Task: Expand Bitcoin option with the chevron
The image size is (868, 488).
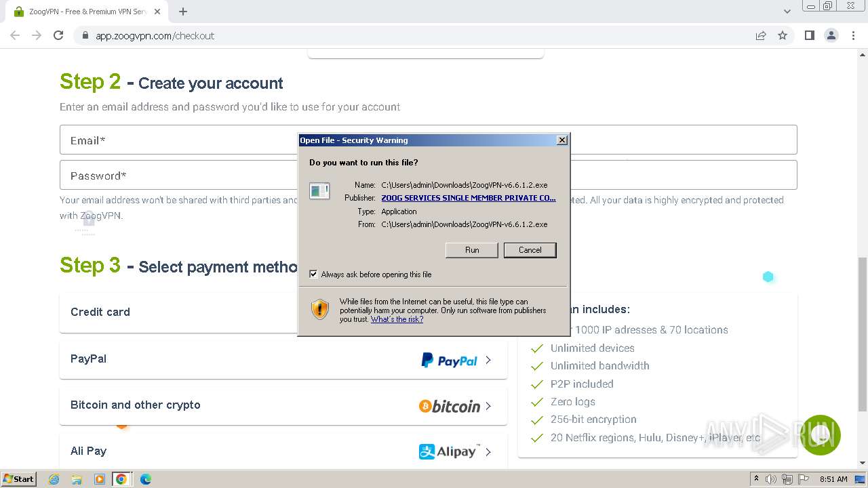Action: point(488,406)
